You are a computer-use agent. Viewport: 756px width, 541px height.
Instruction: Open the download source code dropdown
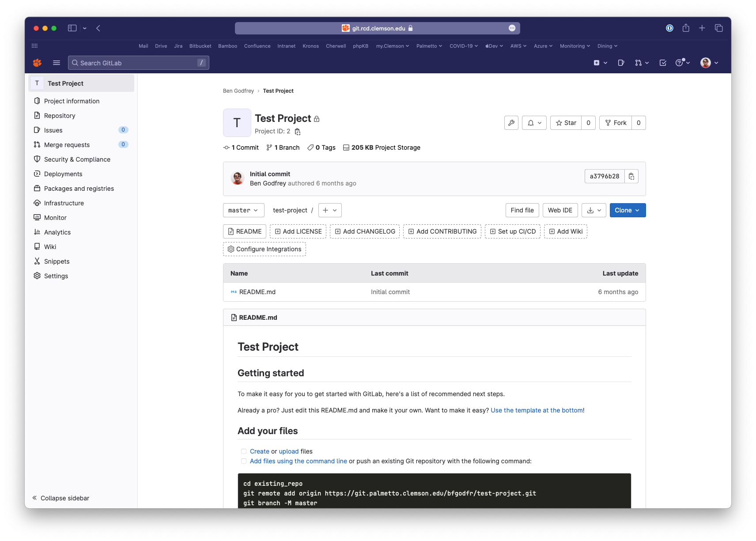click(x=593, y=210)
